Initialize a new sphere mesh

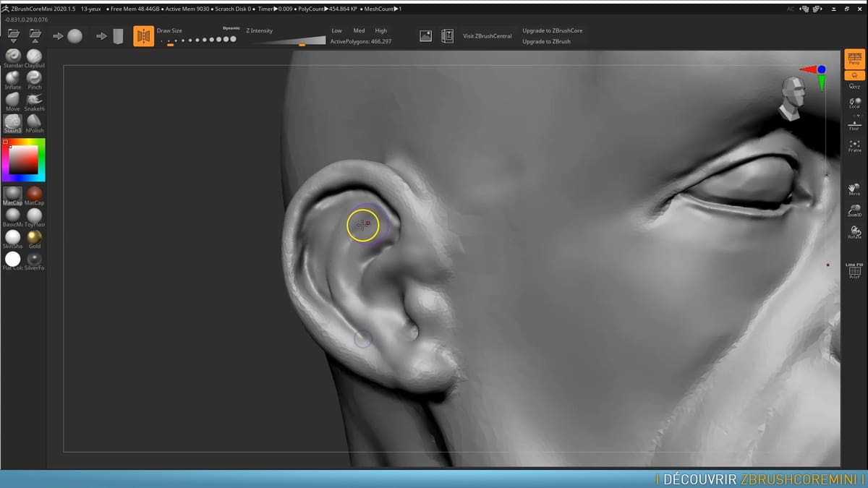tap(69, 36)
